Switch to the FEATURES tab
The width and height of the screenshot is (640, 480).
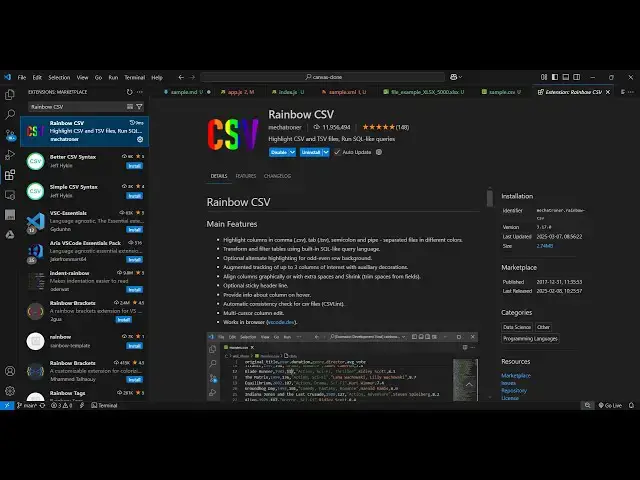coord(246,176)
